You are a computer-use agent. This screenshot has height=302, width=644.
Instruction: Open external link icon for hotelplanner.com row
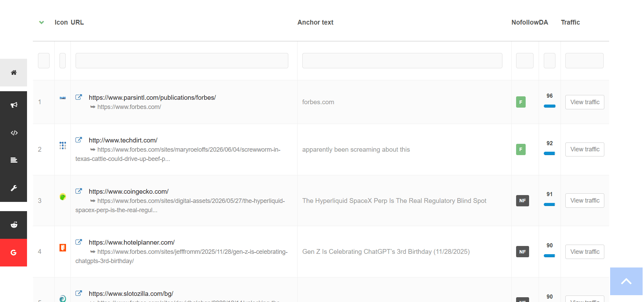[x=79, y=242]
